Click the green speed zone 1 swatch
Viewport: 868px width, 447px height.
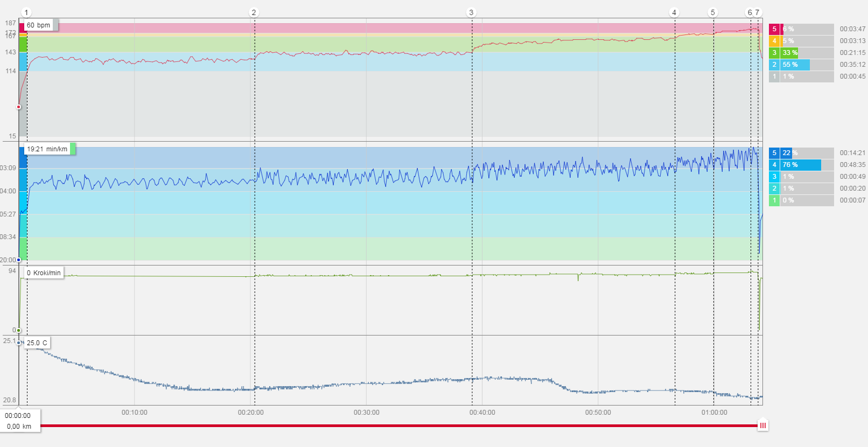pyautogui.click(x=774, y=200)
